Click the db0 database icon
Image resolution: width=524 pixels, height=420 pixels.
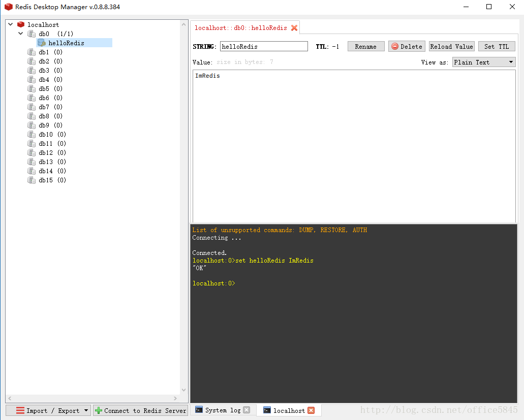coord(32,34)
